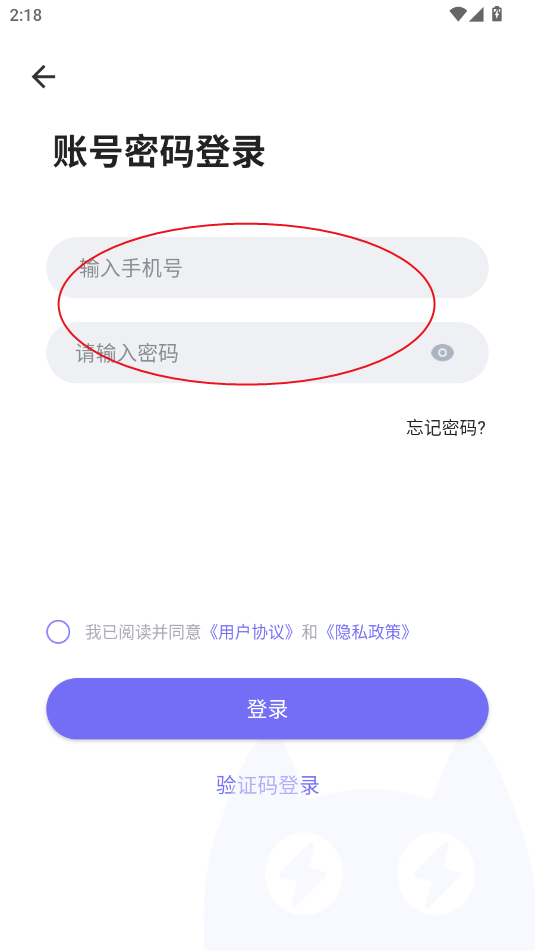
Task: Tap the cat mascot face between eyes
Action: [370, 874]
